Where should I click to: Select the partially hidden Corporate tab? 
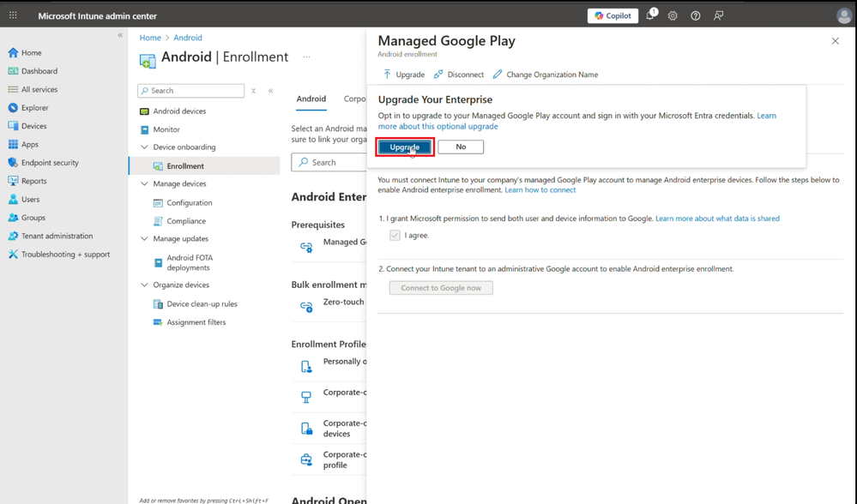coord(354,99)
